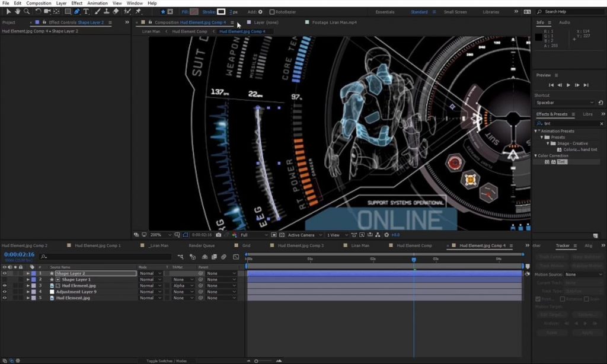Open the Alpha track matte dropdown on layer 3

click(x=183, y=286)
